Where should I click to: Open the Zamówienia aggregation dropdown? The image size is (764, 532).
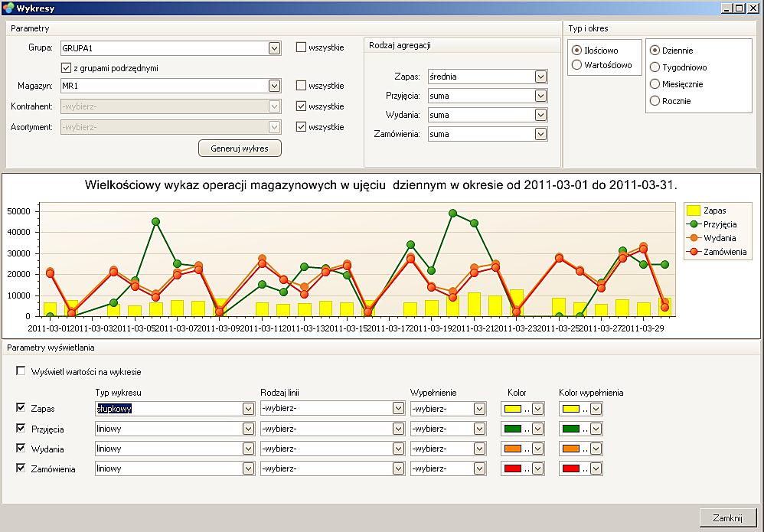click(x=540, y=134)
